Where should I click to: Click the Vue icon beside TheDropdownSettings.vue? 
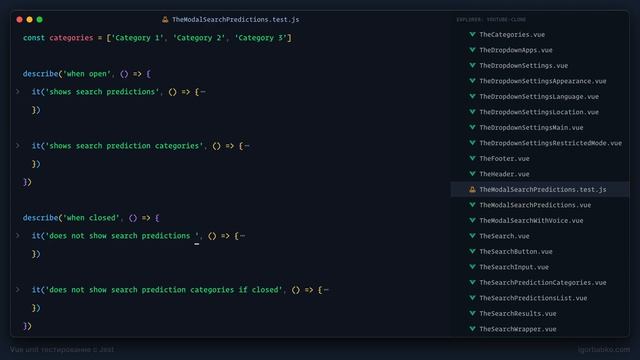472,65
